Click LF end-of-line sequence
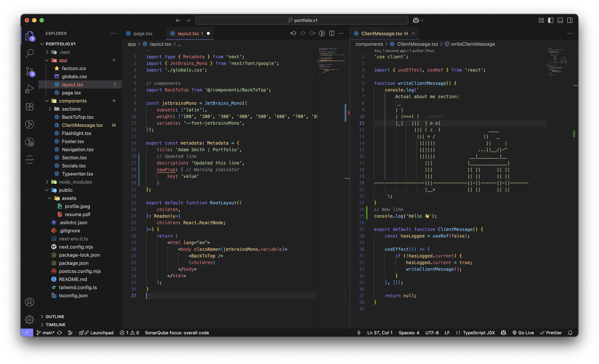599x364 pixels. point(447,333)
